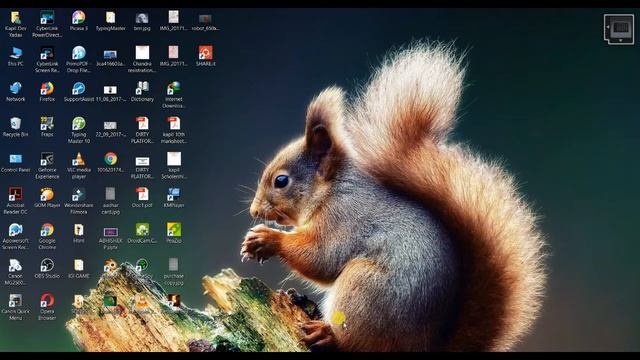The image size is (640, 360).
Task: Select the 11_08_2017 image file
Action: [111, 92]
